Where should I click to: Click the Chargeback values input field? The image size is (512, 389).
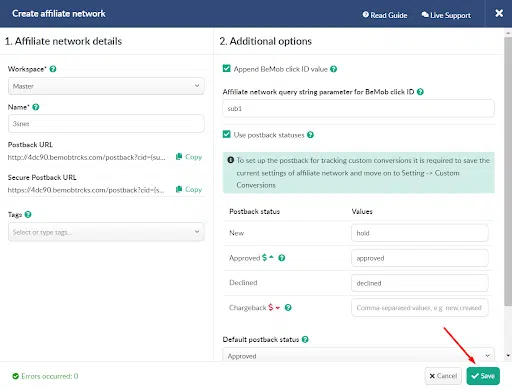420,308
